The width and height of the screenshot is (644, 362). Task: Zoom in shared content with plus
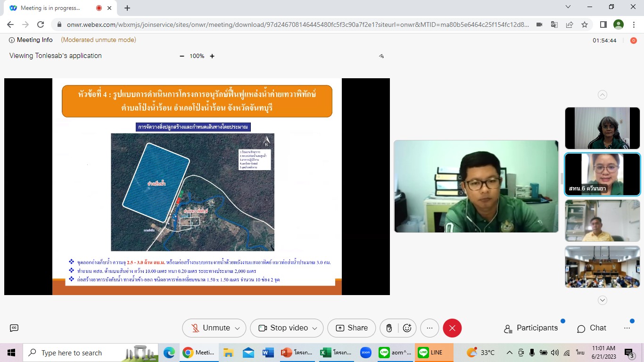[212, 56]
